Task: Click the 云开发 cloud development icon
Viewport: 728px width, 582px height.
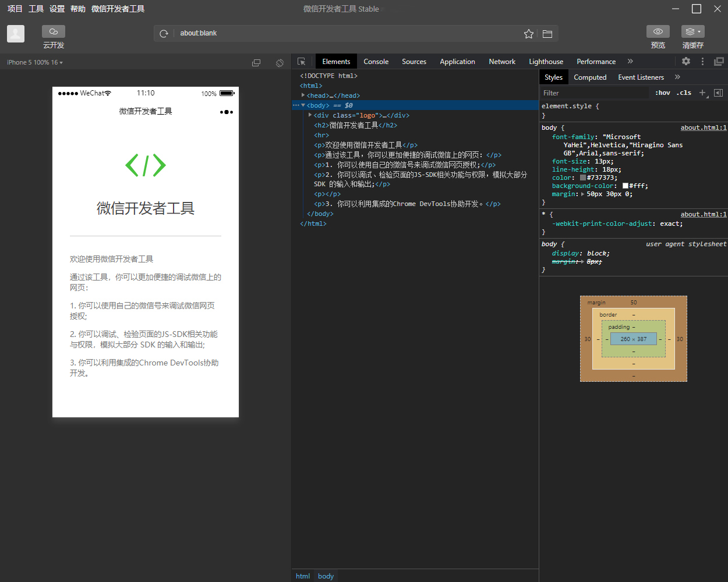Action: pos(54,32)
